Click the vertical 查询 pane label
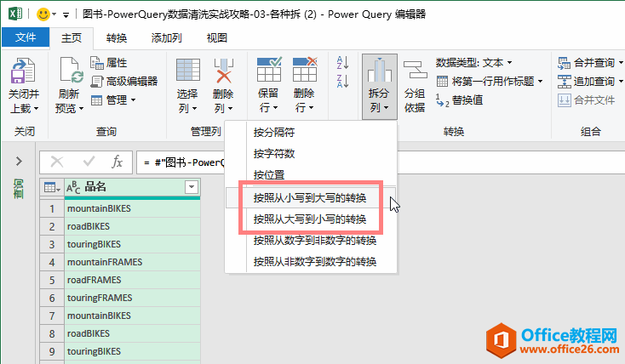Image resolution: width=625 pixels, height=364 pixels. pos(19,189)
